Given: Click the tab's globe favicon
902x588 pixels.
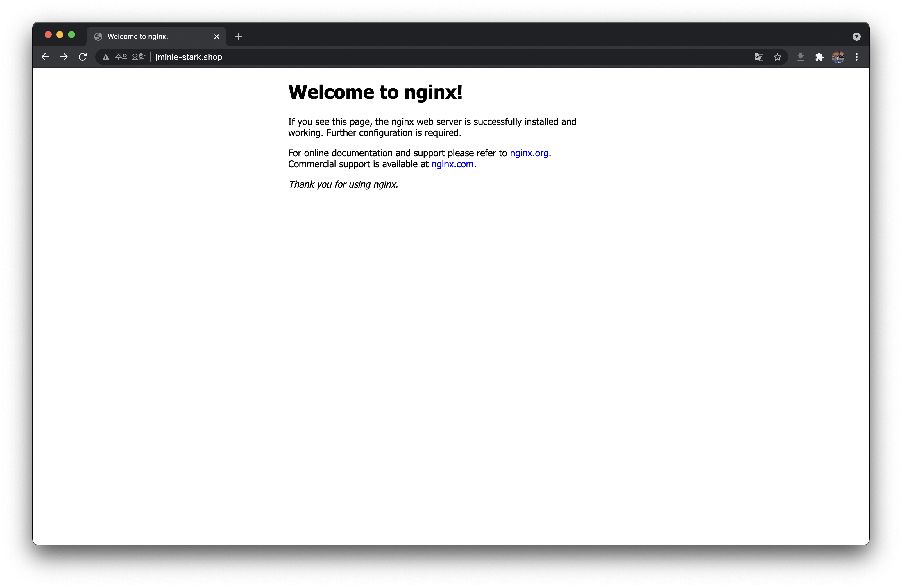Looking at the screenshot, I should (x=98, y=36).
